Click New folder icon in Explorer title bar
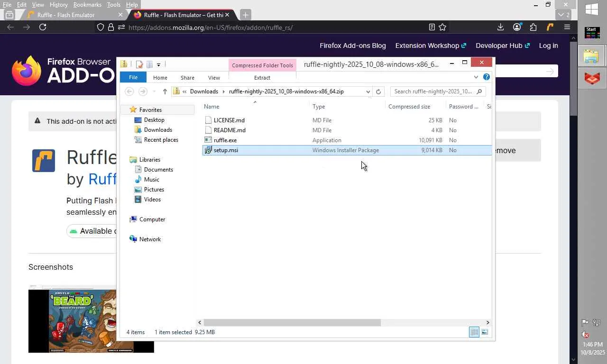607x364 pixels. click(x=149, y=64)
